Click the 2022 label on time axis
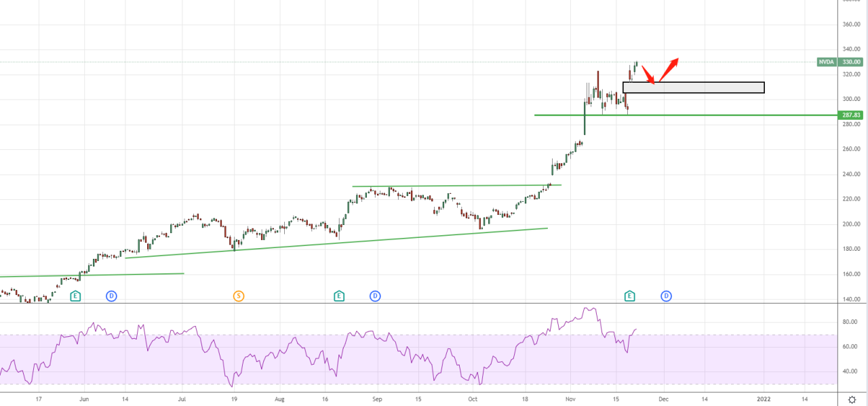868x406 pixels. point(764,399)
